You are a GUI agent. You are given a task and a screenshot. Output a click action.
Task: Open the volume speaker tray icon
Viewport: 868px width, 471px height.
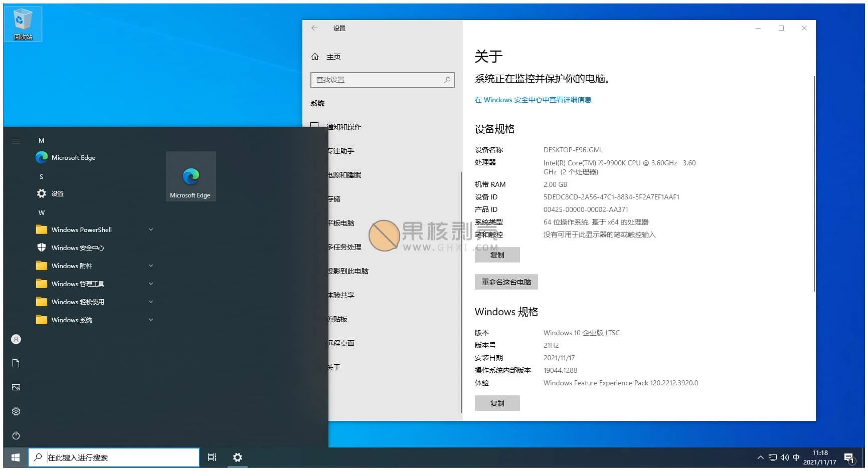point(784,457)
